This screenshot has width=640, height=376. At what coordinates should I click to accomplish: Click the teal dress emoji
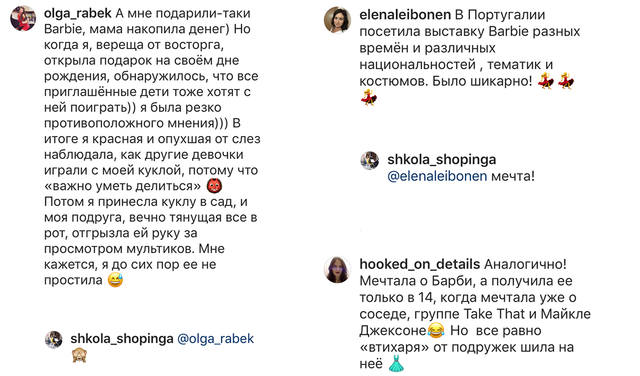click(x=396, y=363)
